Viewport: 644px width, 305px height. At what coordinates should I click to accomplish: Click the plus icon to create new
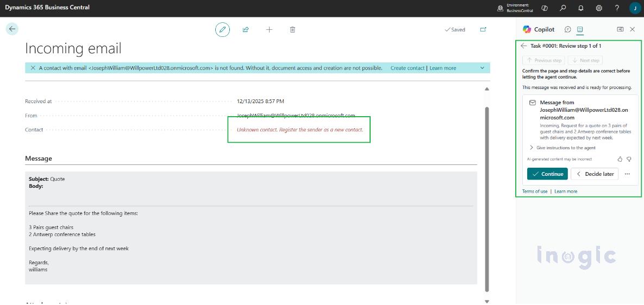[269, 30]
